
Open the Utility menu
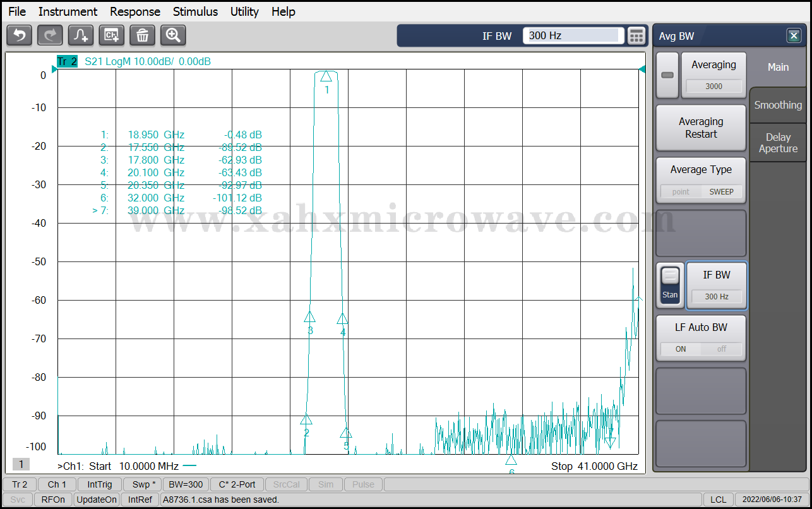(x=244, y=11)
